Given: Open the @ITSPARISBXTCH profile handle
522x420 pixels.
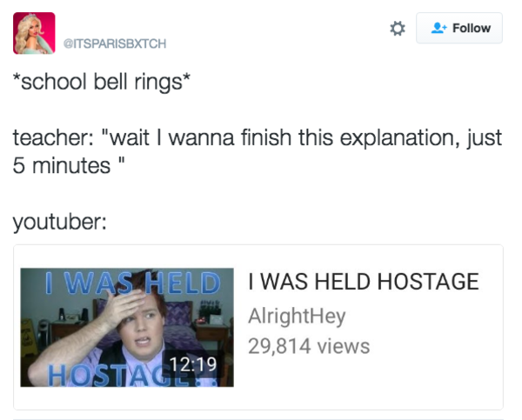Looking at the screenshot, I should click(x=115, y=43).
